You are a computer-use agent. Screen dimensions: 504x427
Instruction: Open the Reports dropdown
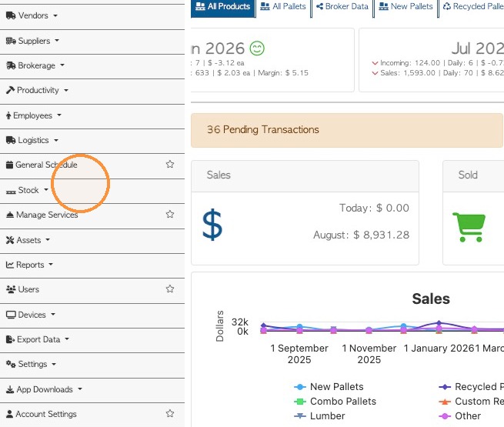(29, 265)
